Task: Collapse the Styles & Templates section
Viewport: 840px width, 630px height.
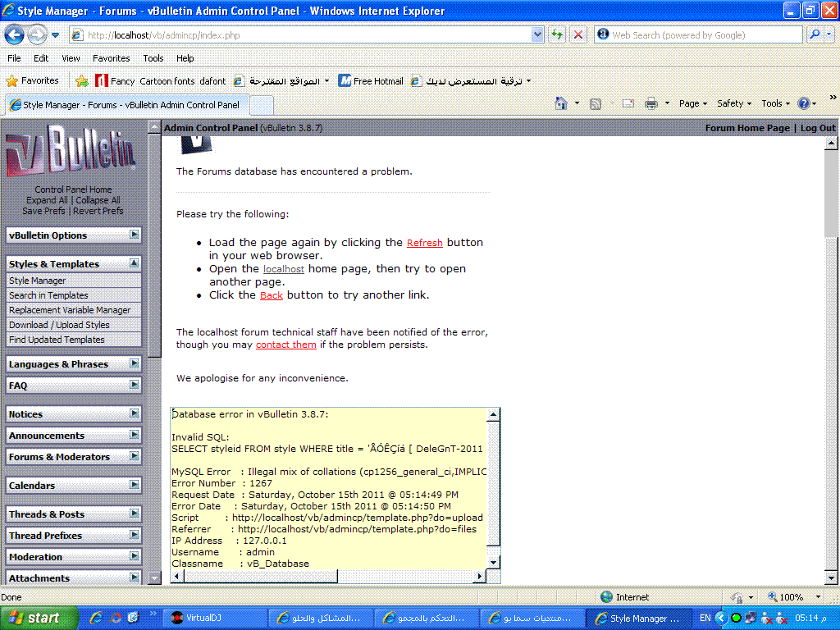Action: click(x=135, y=263)
